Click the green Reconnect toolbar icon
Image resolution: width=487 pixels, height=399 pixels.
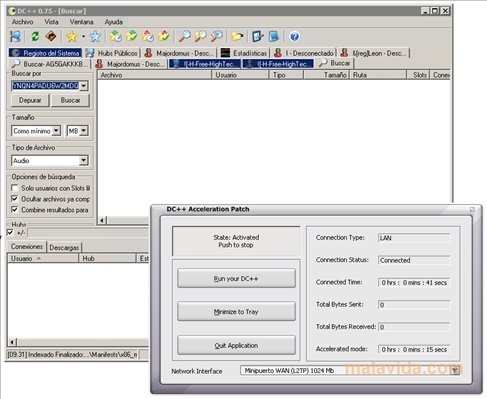click(x=35, y=36)
